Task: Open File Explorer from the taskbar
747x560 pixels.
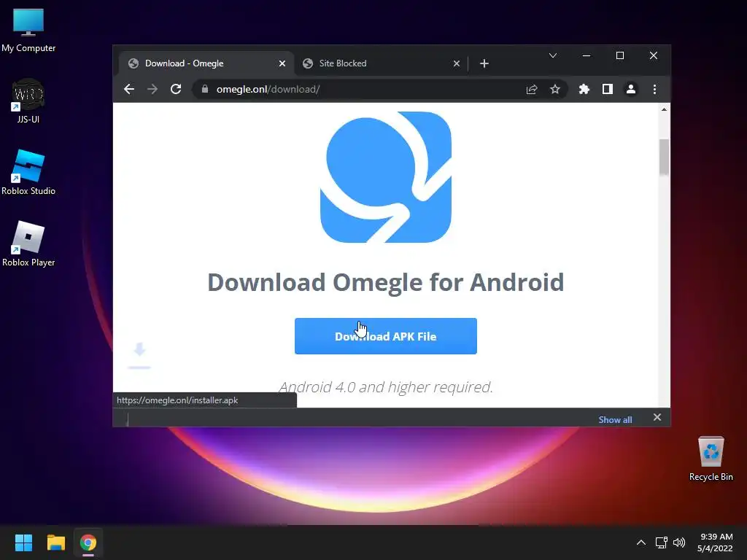Action: point(55,542)
